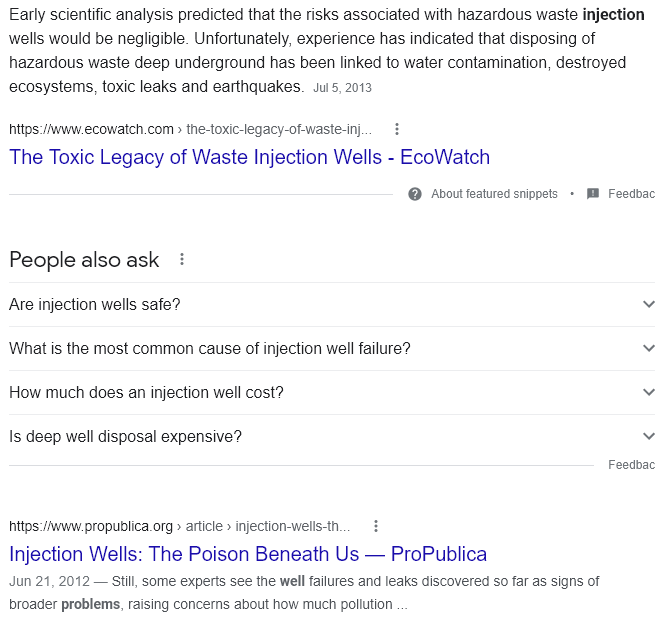
Task: Expand "Is deep well disposal expensive?" chevron
Action: (648, 437)
